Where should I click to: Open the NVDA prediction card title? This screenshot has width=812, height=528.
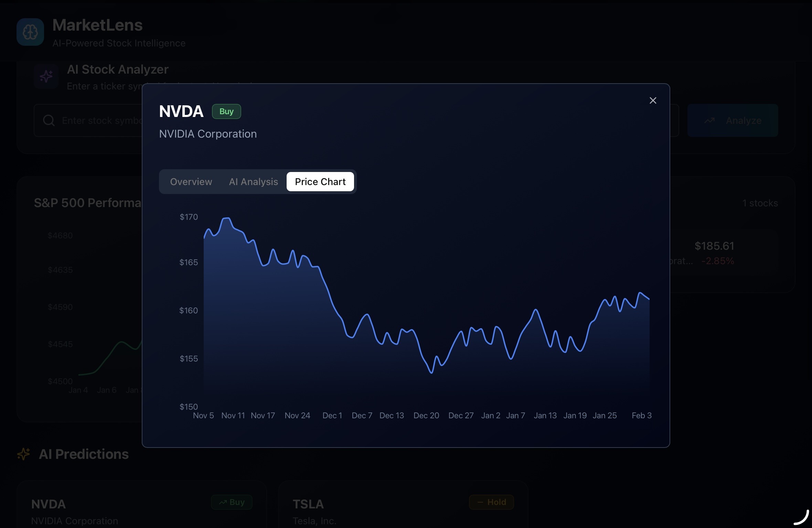click(x=49, y=504)
